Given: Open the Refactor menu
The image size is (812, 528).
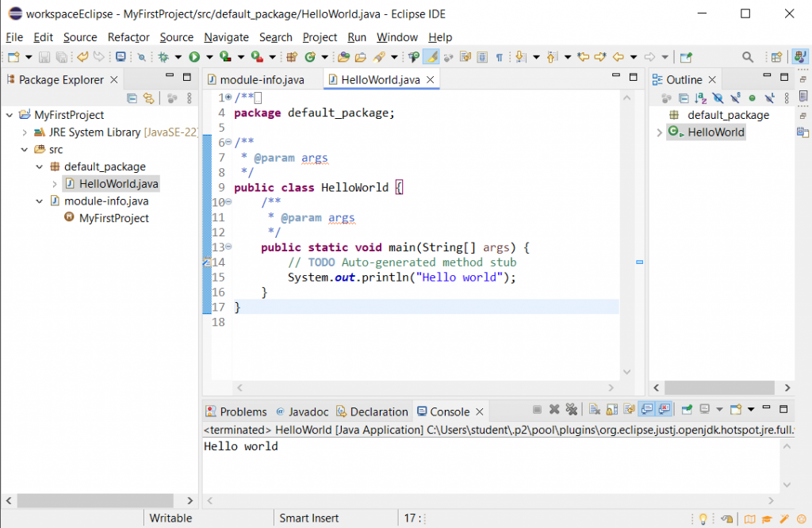Looking at the screenshot, I should click(128, 37).
